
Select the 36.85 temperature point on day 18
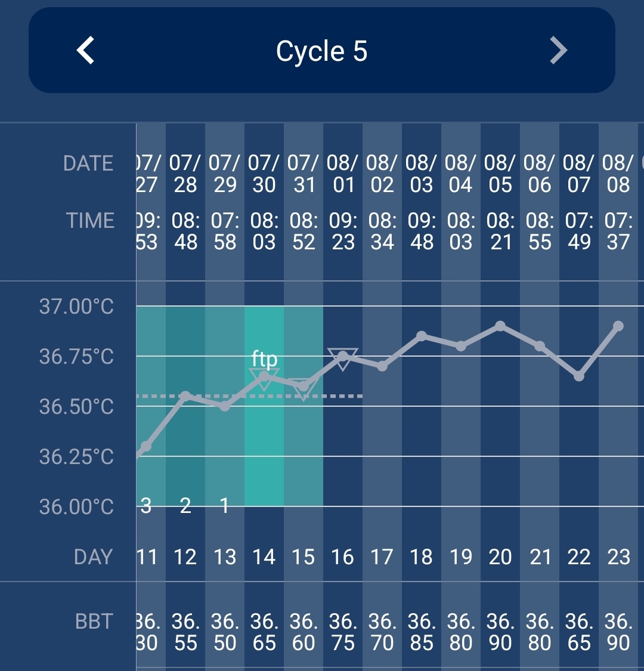[422, 336]
